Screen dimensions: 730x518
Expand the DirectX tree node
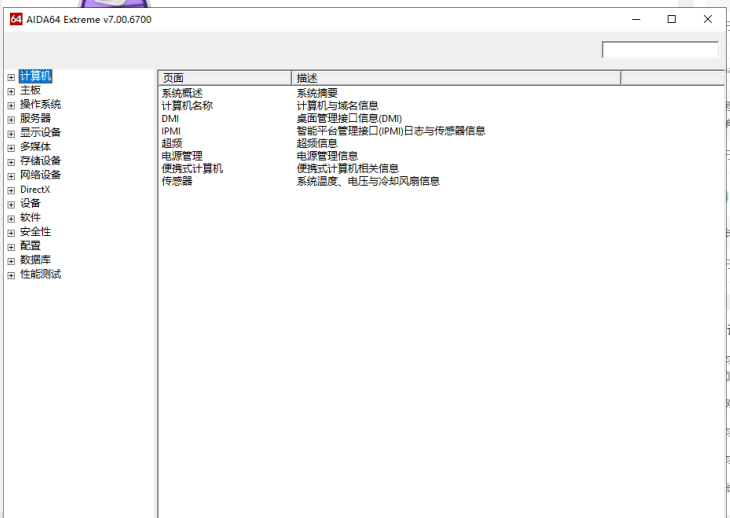pos(11,190)
